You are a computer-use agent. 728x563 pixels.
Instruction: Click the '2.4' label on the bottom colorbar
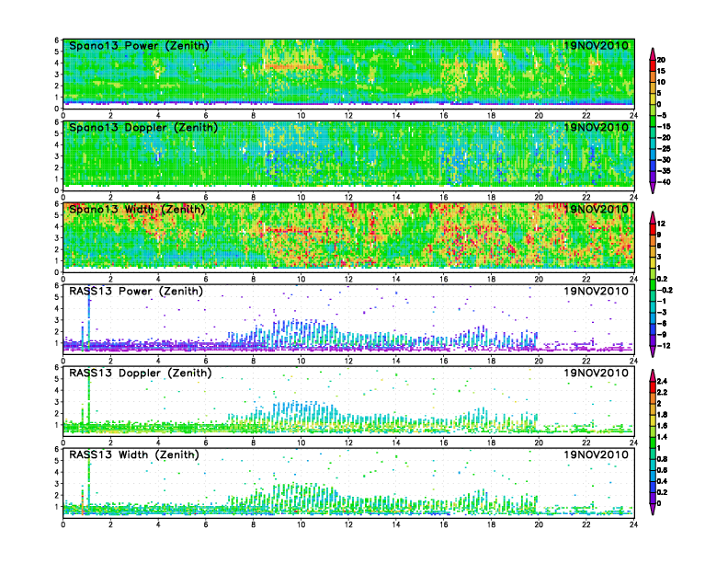tap(662, 382)
